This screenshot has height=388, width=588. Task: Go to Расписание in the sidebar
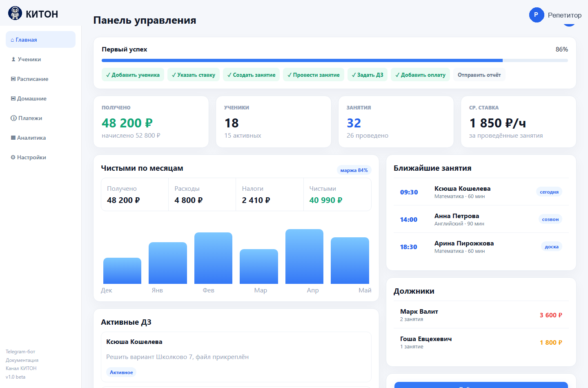[40, 79]
